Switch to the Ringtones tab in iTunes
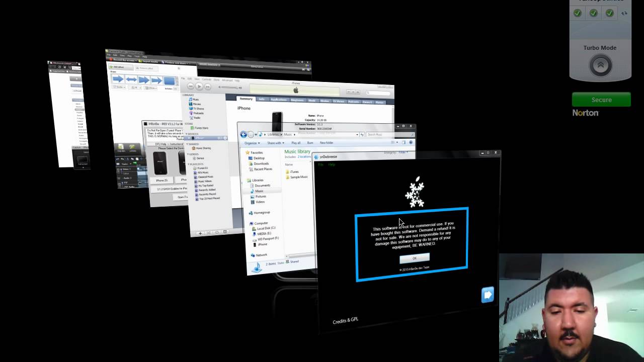The image size is (644, 362). click(297, 100)
